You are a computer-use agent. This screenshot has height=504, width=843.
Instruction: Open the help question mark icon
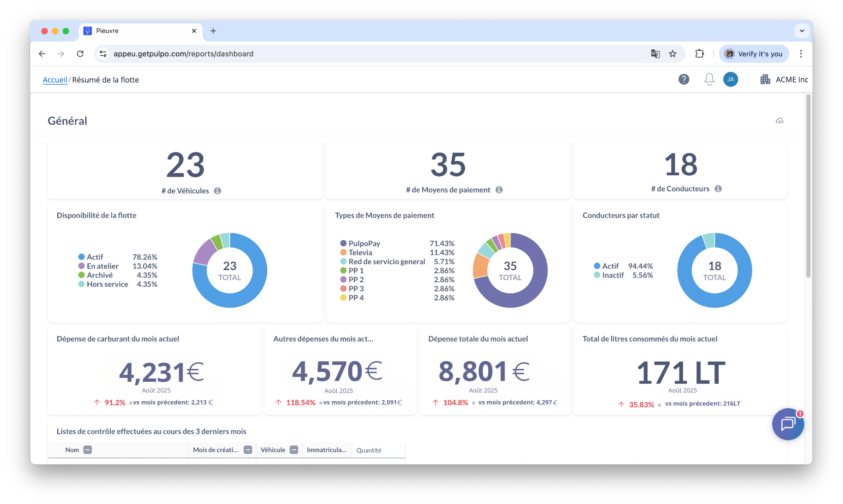click(x=684, y=79)
